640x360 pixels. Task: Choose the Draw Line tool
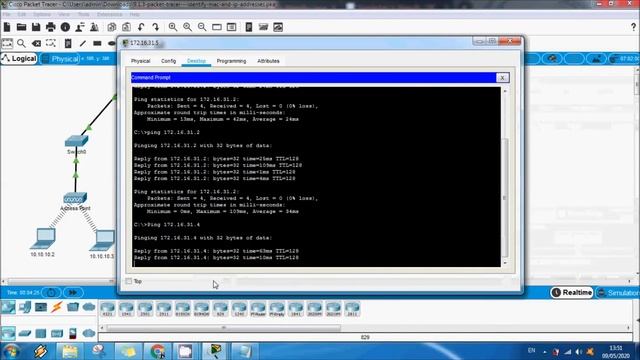(x=83, y=43)
